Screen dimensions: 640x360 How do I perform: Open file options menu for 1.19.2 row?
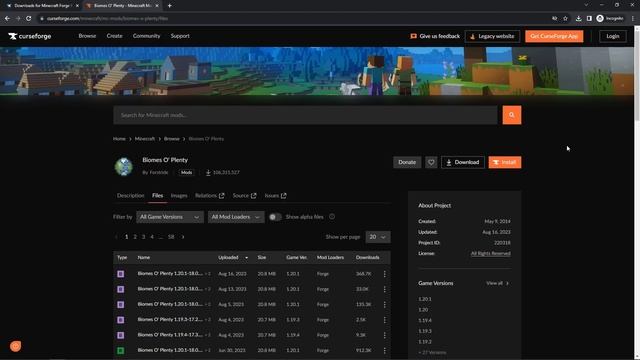tap(384, 320)
